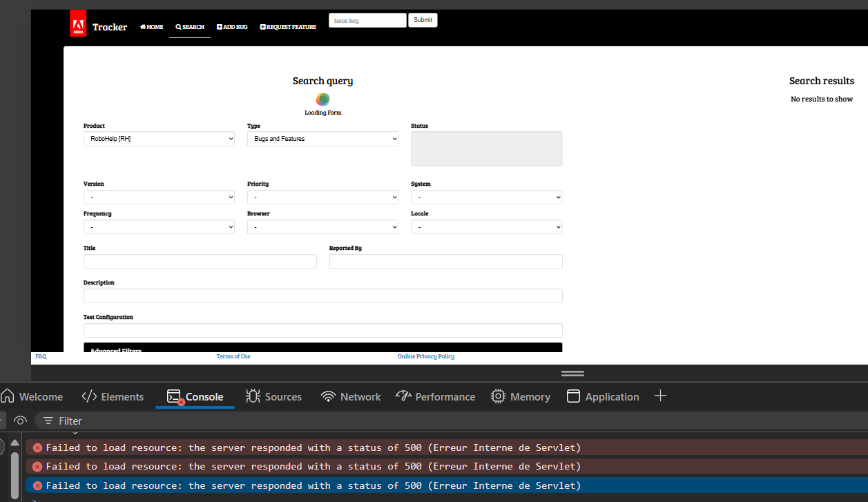Click inside the Issue key field
868x502 pixels.
point(367,20)
